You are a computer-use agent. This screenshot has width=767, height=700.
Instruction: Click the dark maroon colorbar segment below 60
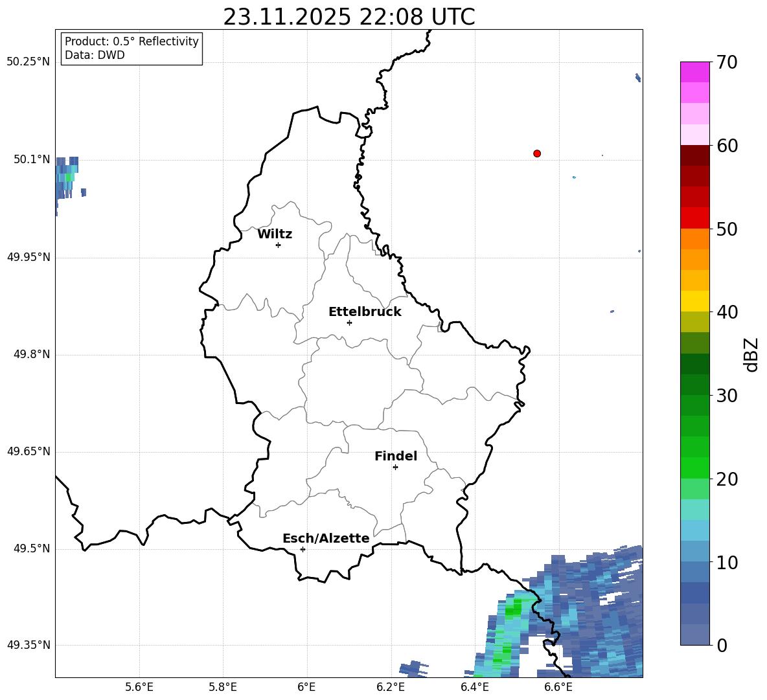694,155
